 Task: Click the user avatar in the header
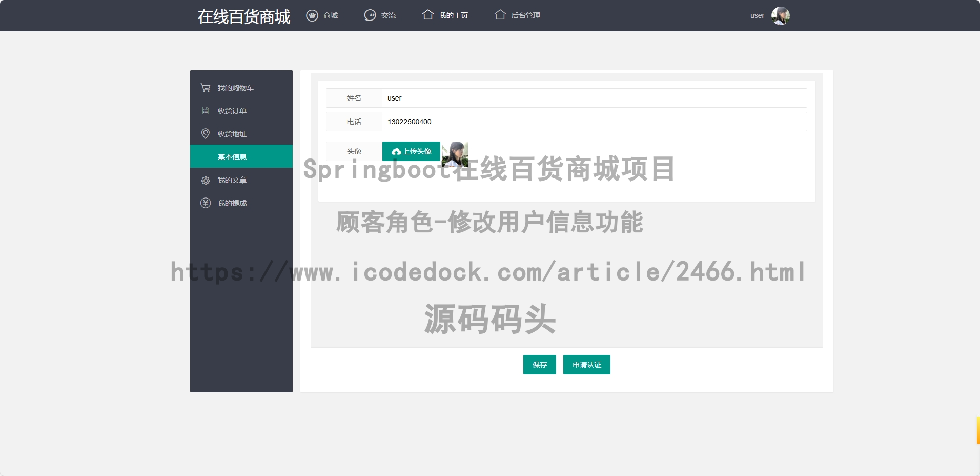[x=781, y=15]
